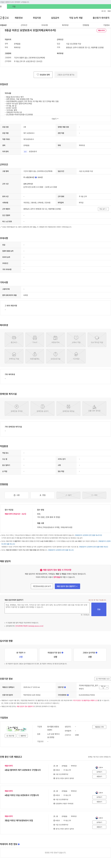Jump to the 우대사항 section tab
111x868 pixels.
pos(44,25)
